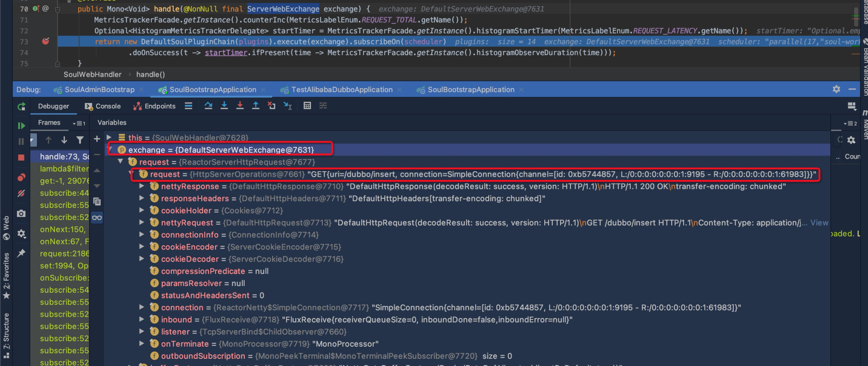Click the Step Over icon
The width and height of the screenshot is (868, 366).
[208, 106]
